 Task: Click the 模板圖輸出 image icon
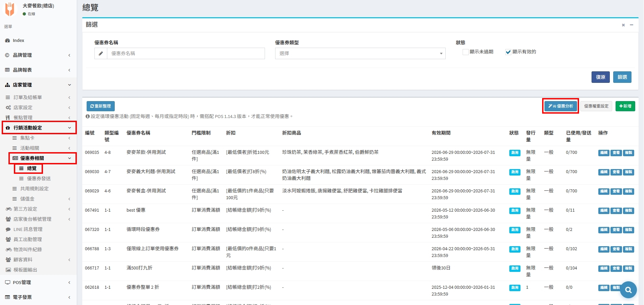[x=8, y=270]
